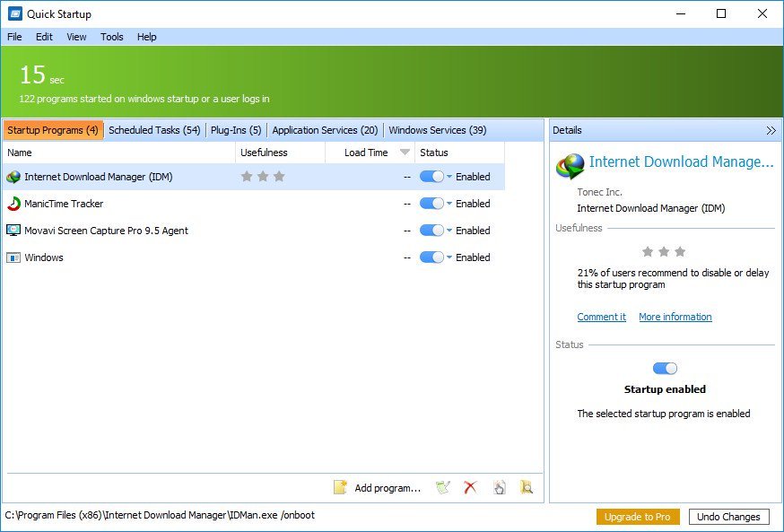Open the File menu
784x532 pixels.
coord(14,37)
